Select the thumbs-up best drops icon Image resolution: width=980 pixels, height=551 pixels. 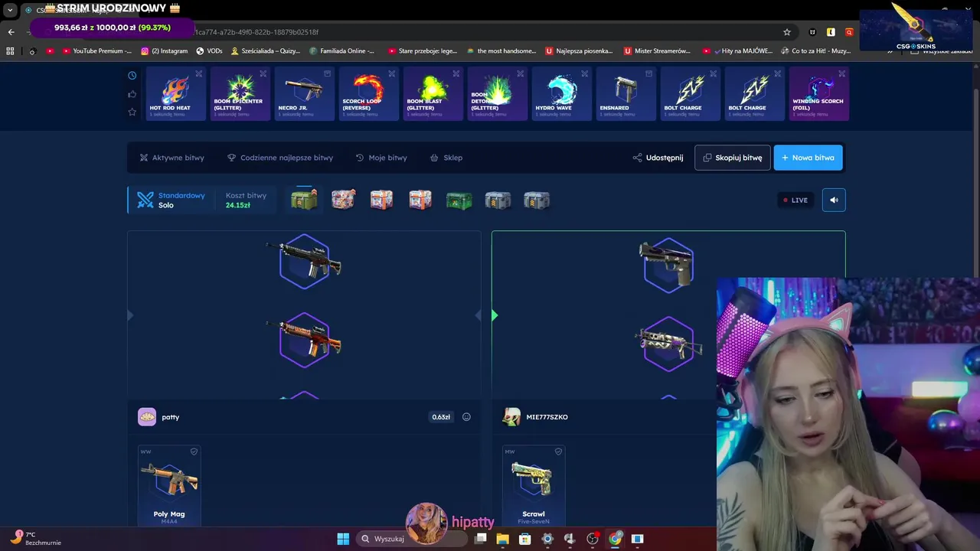point(132,94)
